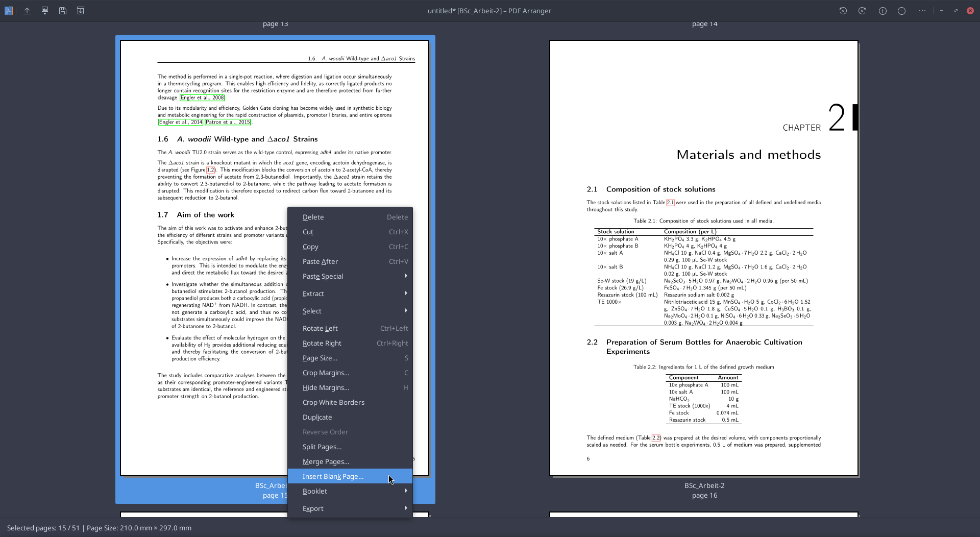Click the PDF Arranger application icon

[x=8, y=10]
